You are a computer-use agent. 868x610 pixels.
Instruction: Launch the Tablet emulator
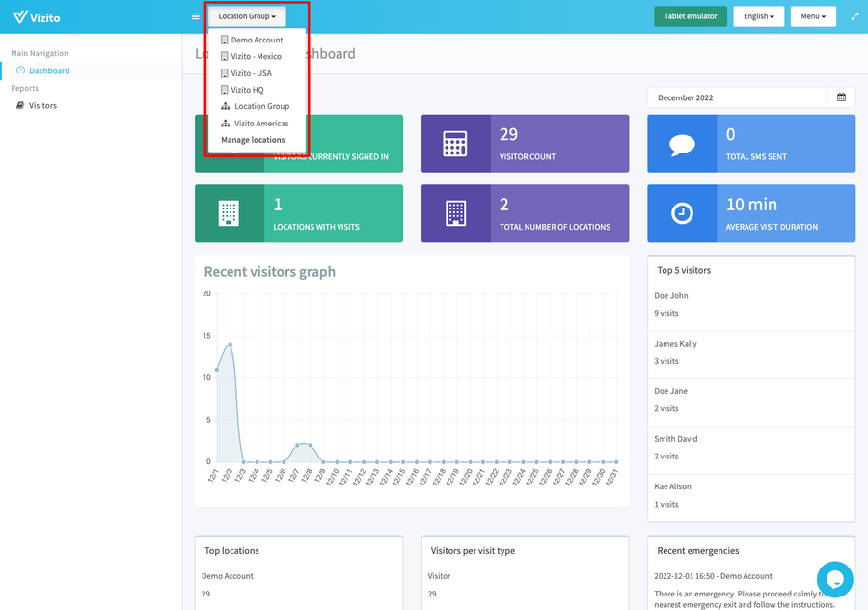click(x=690, y=16)
